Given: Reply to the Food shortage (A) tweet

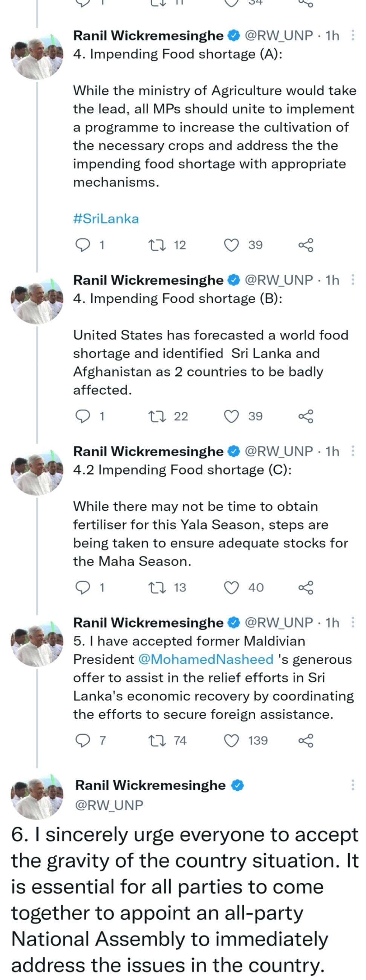Looking at the screenshot, I should pos(82,245).
